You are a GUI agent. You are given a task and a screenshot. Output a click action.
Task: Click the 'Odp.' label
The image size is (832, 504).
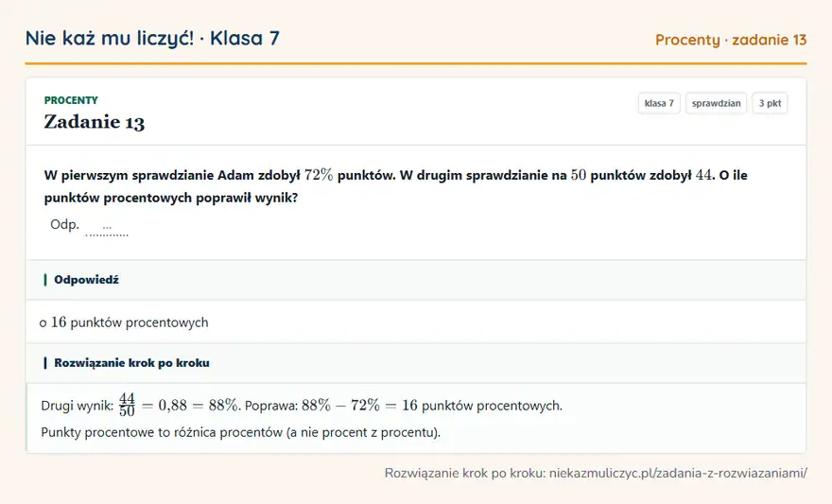(x=64, y=224)
